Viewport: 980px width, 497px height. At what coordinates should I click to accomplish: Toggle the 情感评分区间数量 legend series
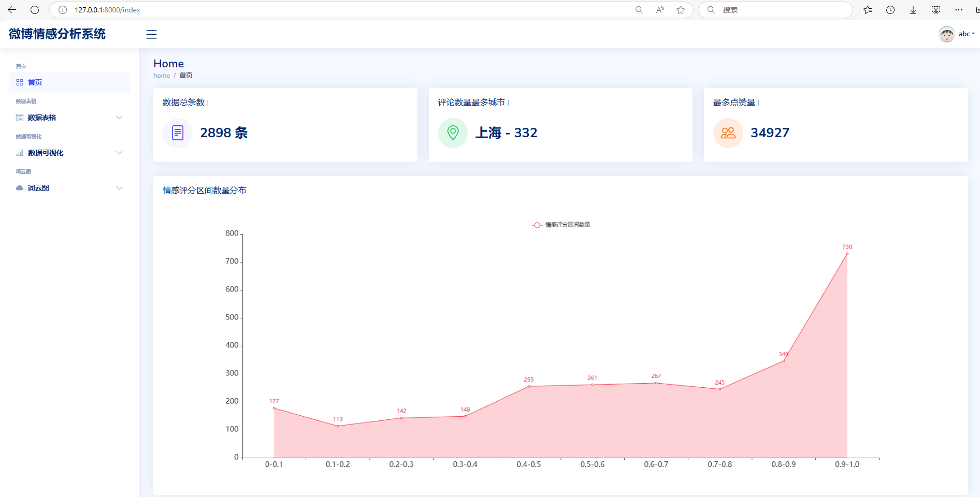(x=561, y=225)
